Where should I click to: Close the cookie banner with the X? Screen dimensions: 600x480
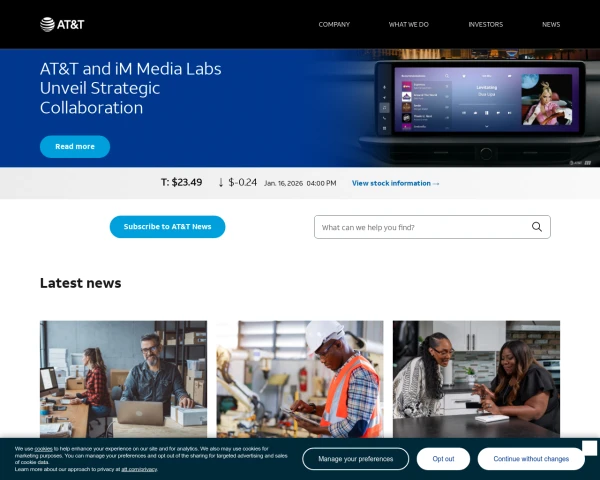(x=589, y=448)
